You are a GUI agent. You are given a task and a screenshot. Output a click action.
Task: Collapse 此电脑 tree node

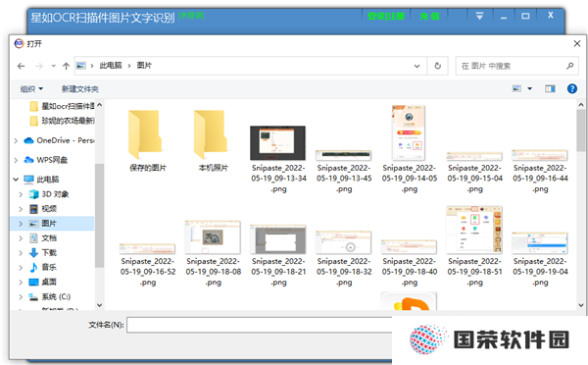(16, 180)
